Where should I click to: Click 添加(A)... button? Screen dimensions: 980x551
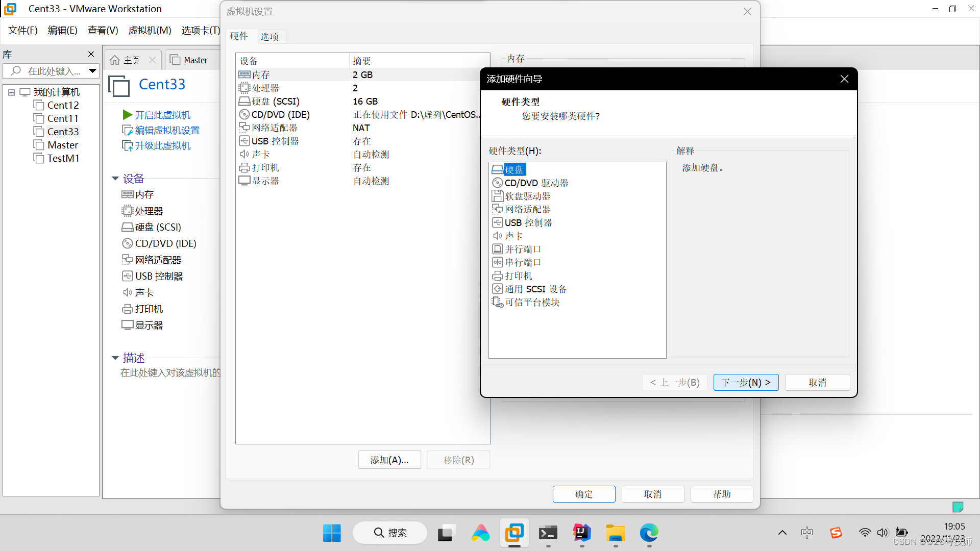coord(389,460)
